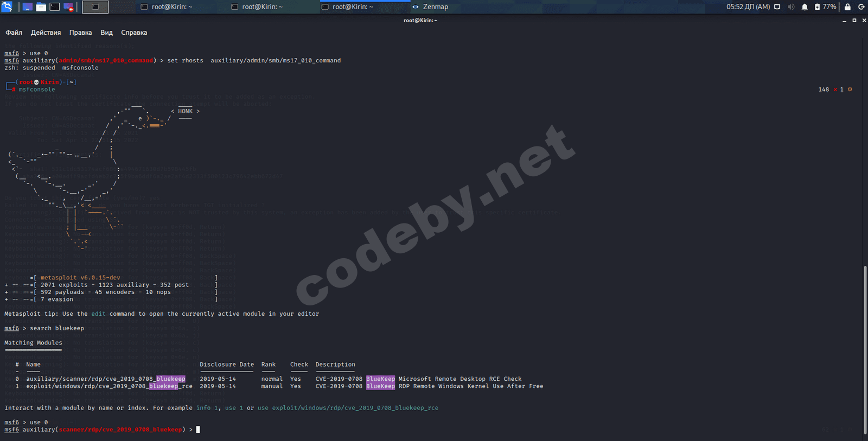Click the 05:52 clock in the panel
868x441 pixels.
click(748, 7)
